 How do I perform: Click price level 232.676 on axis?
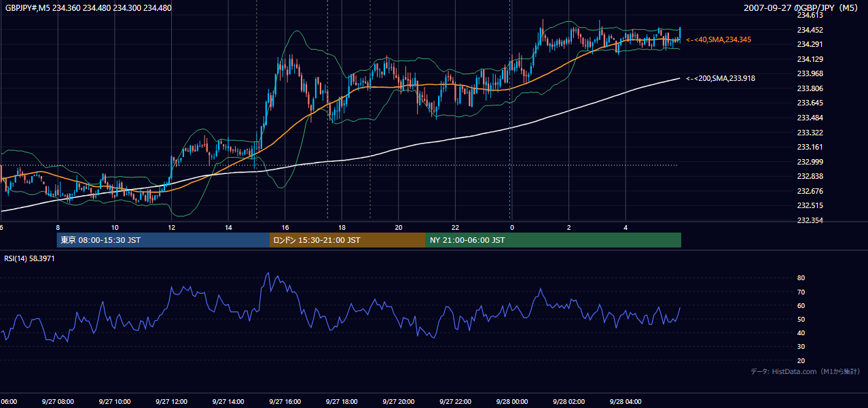810,191
